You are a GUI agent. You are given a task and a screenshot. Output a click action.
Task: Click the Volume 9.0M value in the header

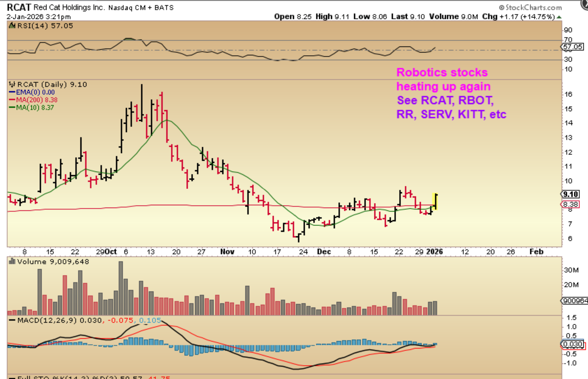(x=454, y=17)
